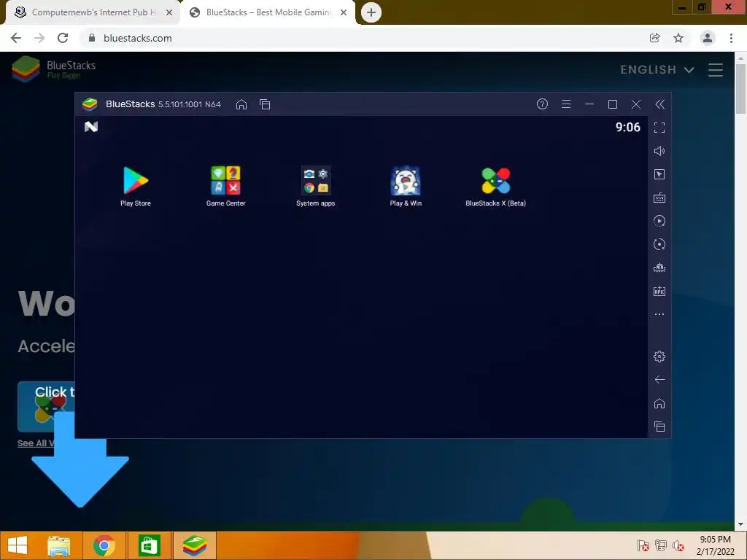Open recent apps icon at the bottom of the sidebar

pyautogui.click(x=659, y=427)
